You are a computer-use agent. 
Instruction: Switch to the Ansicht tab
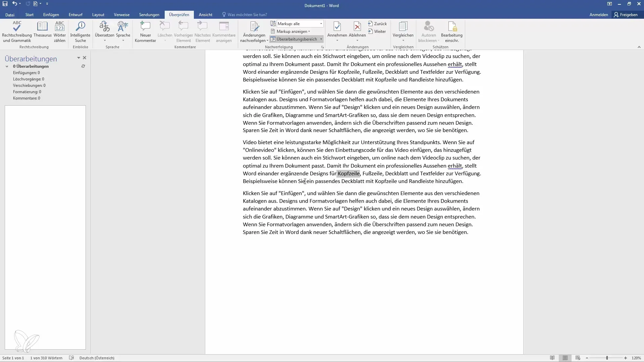click(205, 15)
